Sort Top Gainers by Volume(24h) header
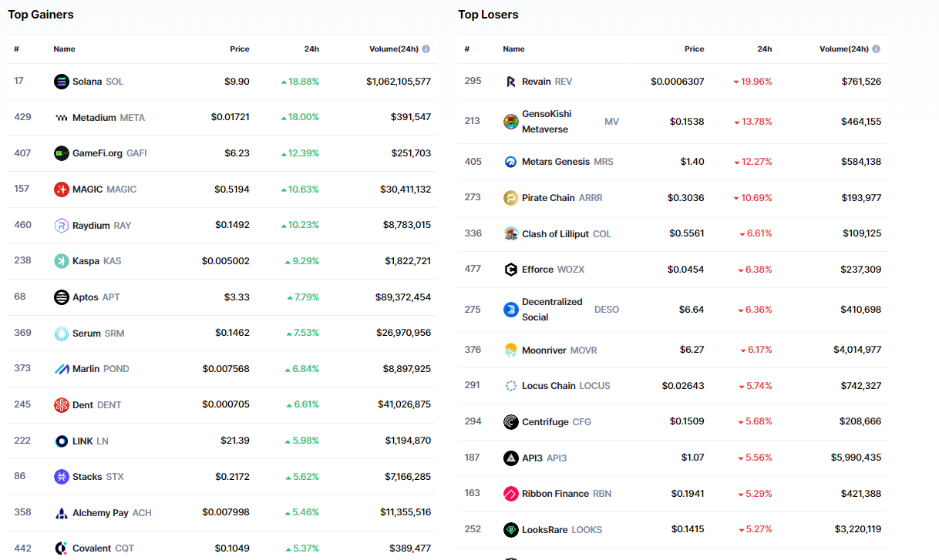Screen dimensions: 939x560 (x=394, y=49)
